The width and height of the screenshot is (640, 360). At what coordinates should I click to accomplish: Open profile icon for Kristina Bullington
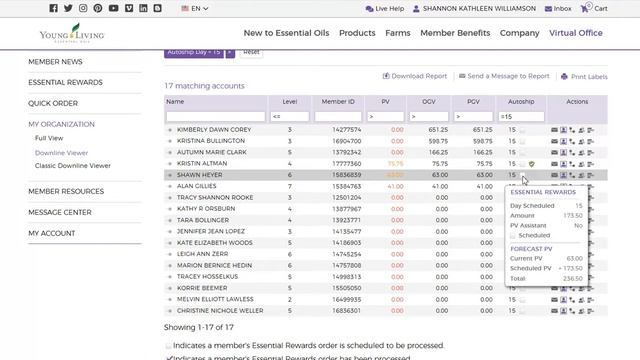(x=563, y=141)
